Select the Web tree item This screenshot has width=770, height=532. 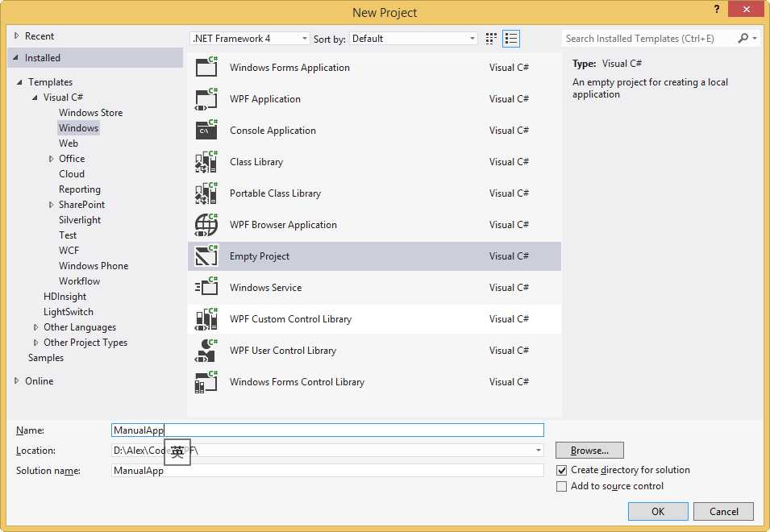click(x=69, y=143)
